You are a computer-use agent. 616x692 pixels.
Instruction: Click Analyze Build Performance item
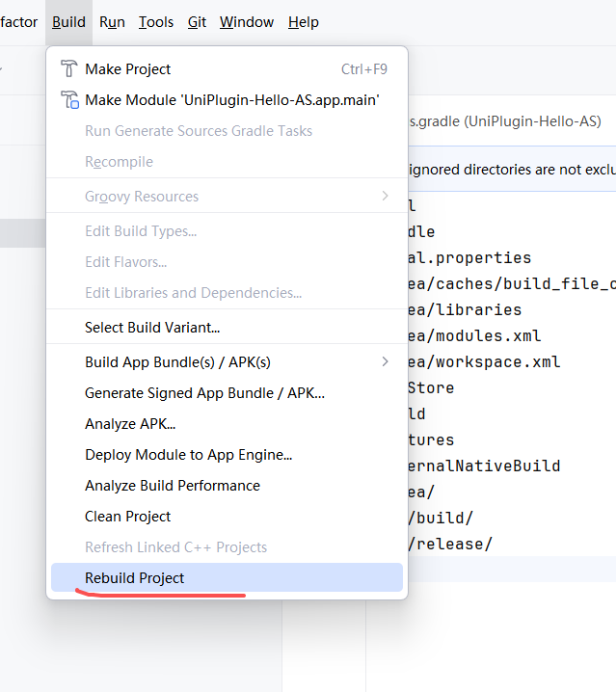173,486
